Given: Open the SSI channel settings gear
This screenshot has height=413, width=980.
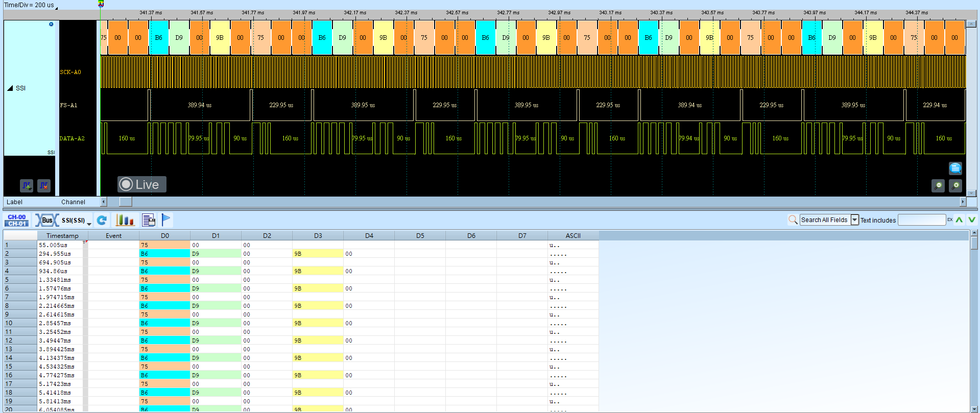Looking at the screenshot, I should (51, 24).
